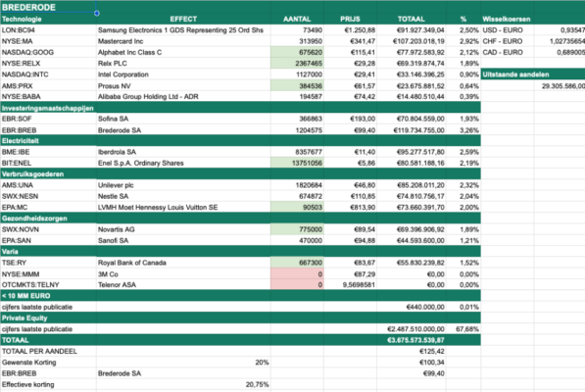Select the Mastercard Inc name cell
The image size is (585, 392).
tap(183, 41)
